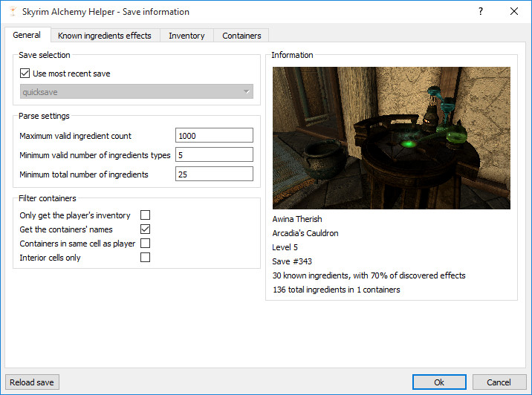The image size is (532, 395).
Task: Click the Maximum valid ingredient count label
Action: click(75, 136)
